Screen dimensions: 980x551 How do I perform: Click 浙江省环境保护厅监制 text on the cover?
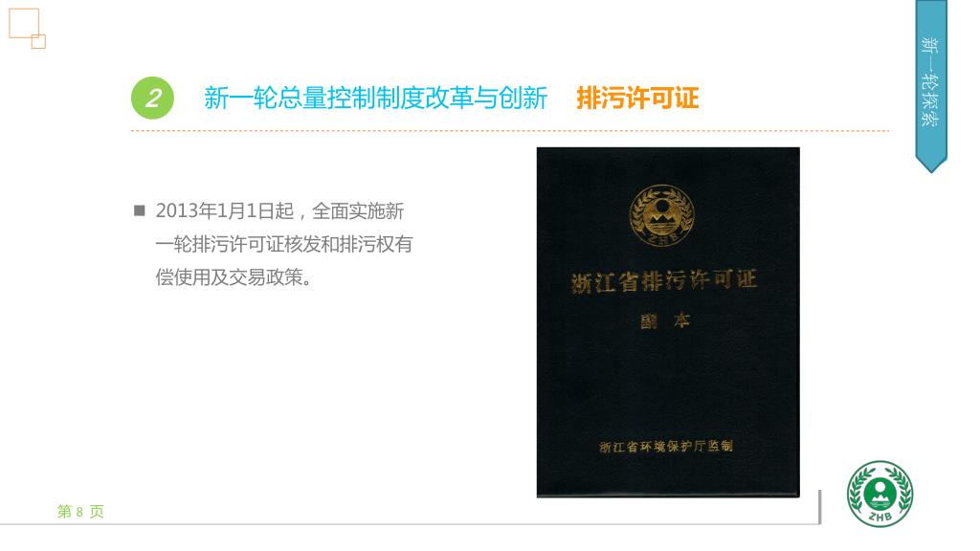tap(666, 446)
